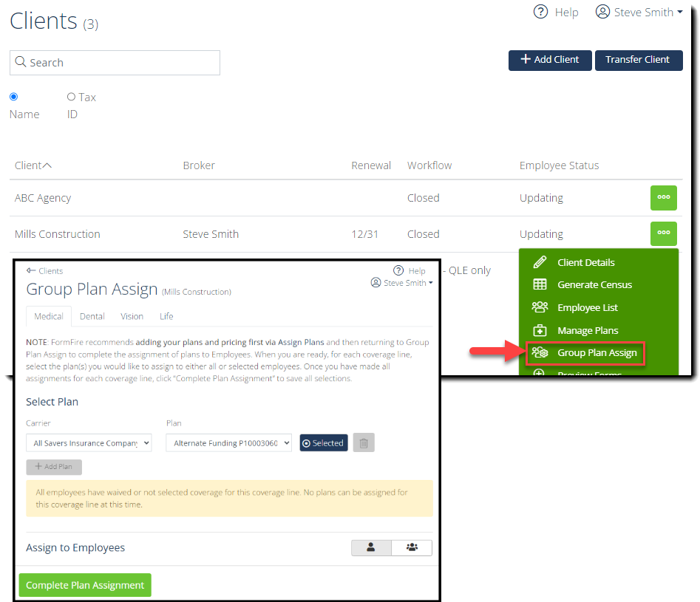Open the Plan dropdown

coord(228,442)
